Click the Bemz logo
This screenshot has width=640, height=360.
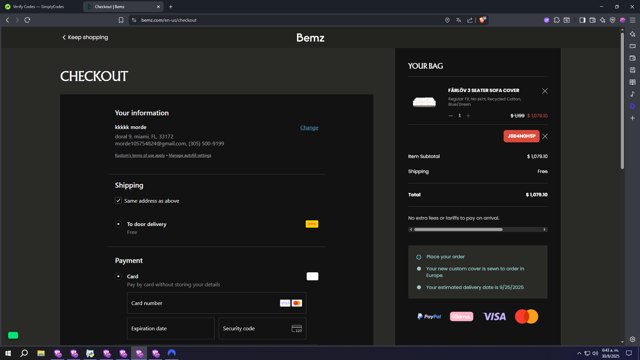pos(310,38)
